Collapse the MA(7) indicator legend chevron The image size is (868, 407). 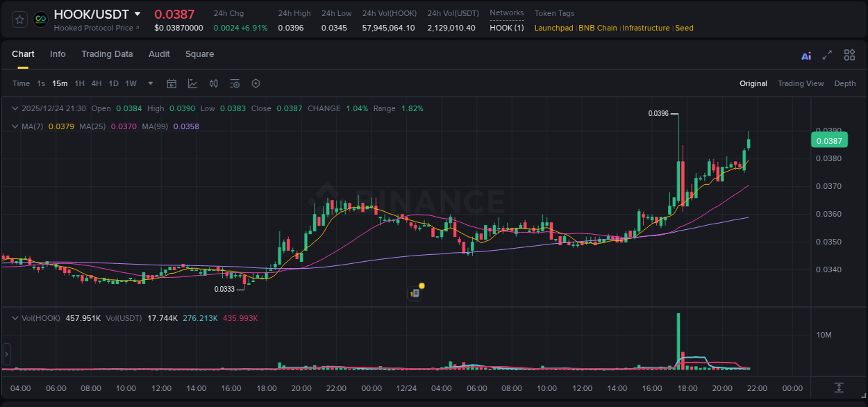[x=15, y=126]
